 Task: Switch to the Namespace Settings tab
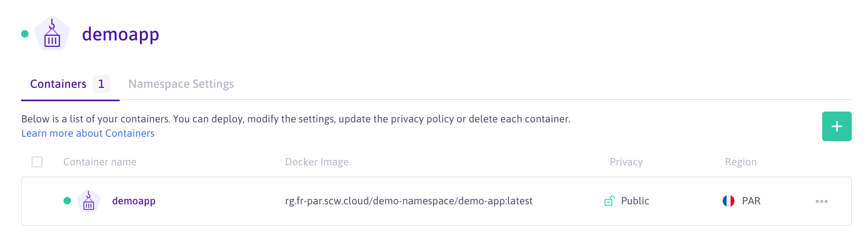181,84
